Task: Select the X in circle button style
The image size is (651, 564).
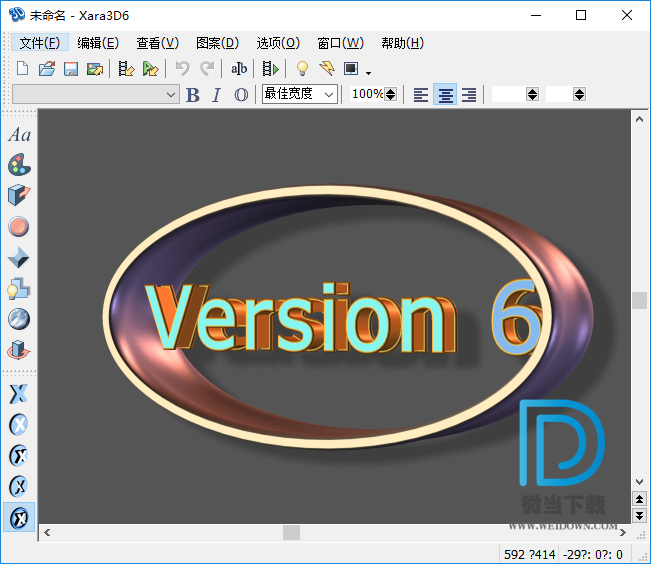Action: 18,424
